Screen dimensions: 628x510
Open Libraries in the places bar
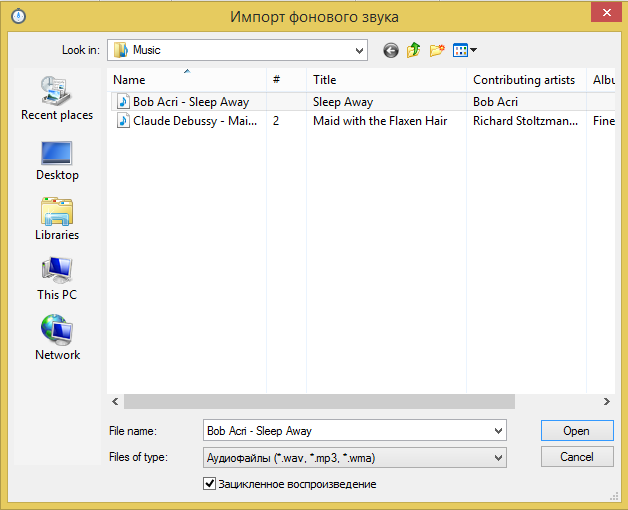coord(57,219)
